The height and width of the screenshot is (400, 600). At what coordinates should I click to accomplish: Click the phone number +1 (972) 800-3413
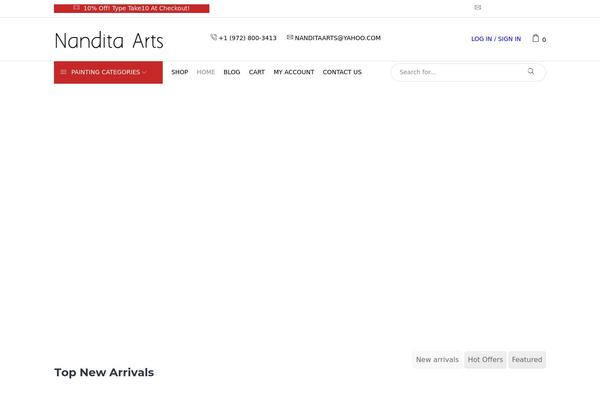click(248, 38)
